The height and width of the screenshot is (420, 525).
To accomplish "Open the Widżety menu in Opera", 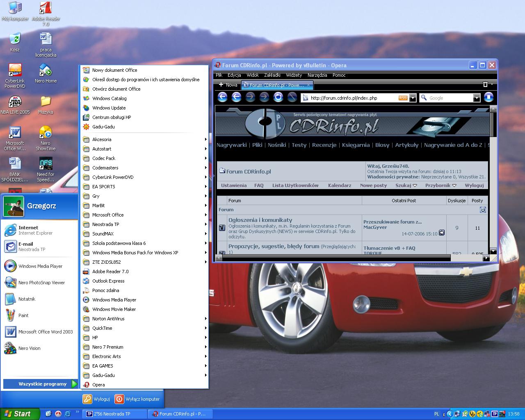I will pyautogui.click(x=294, y=75).
